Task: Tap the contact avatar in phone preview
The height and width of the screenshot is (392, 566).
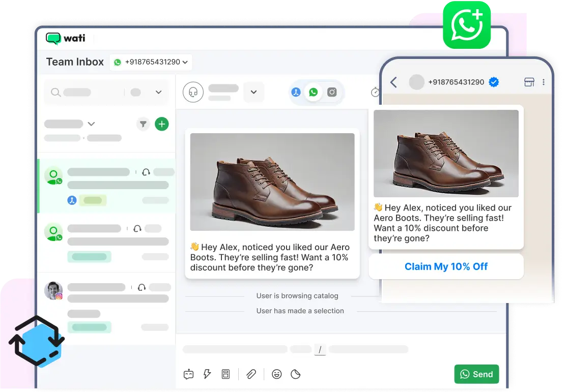Action: coord(416,82)
